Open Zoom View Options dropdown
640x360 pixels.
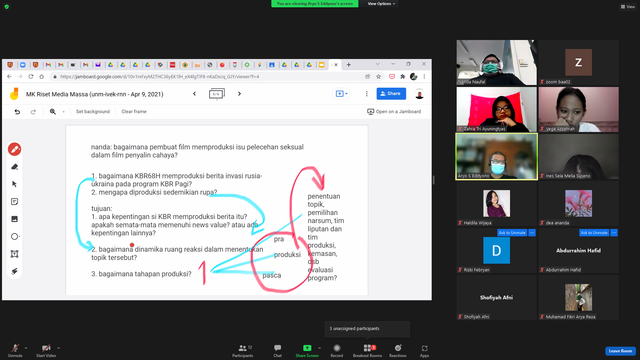tap(381, 4)
